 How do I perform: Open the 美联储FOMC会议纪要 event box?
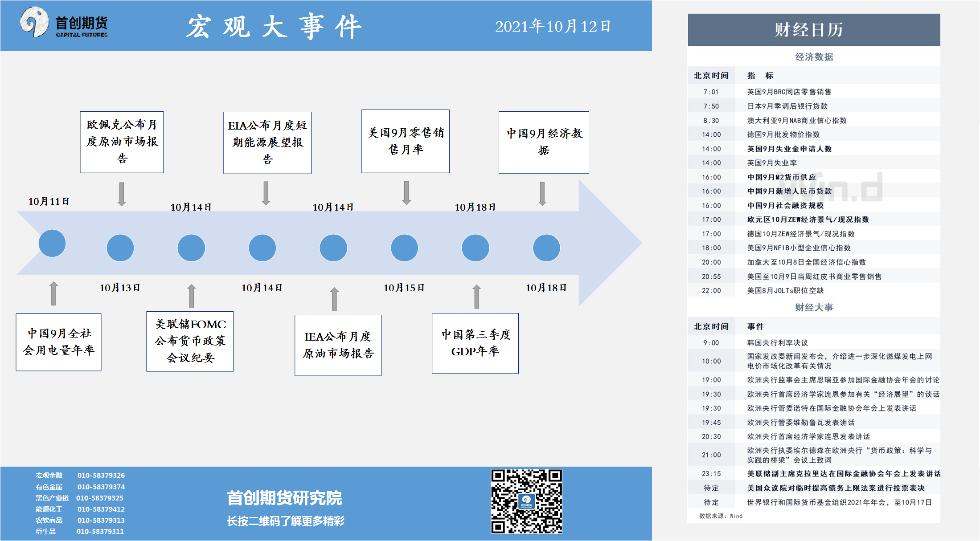190,341
